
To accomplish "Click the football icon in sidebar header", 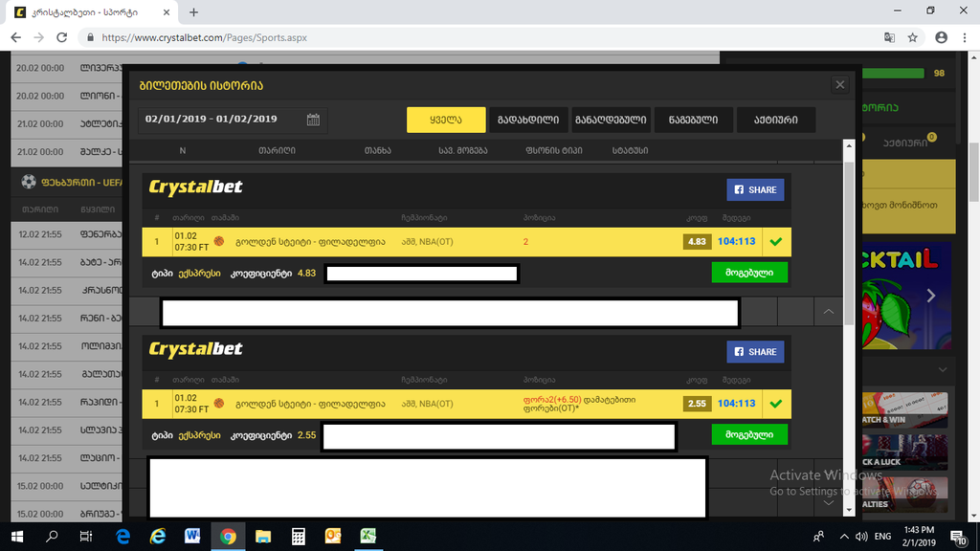I will point(28,182).
